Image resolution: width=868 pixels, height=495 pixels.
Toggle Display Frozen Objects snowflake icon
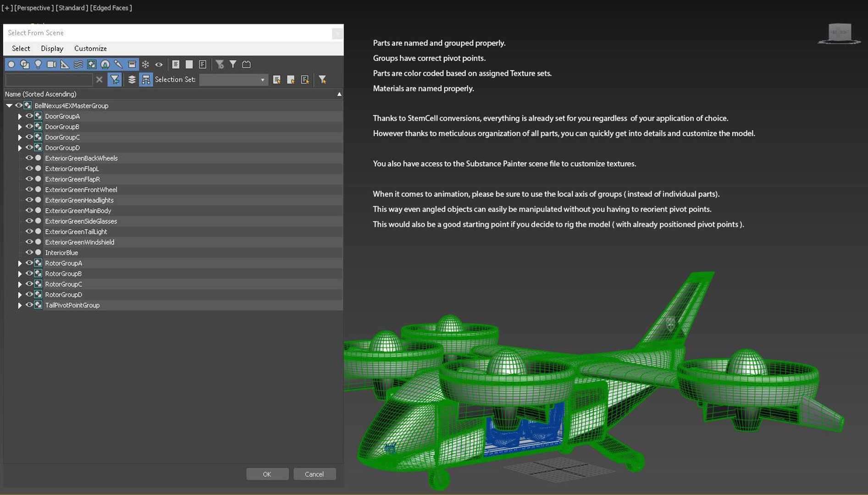145,65
